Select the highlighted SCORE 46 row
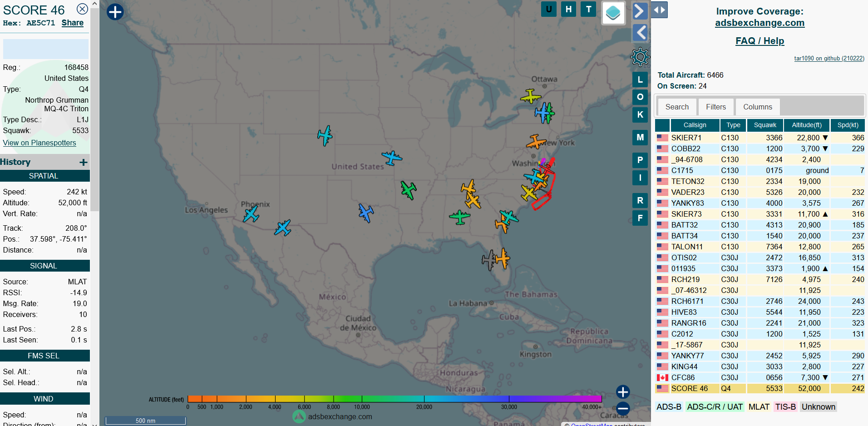Image resolution: width=868 pixels, height=426 pixels. tap(760, 388)
